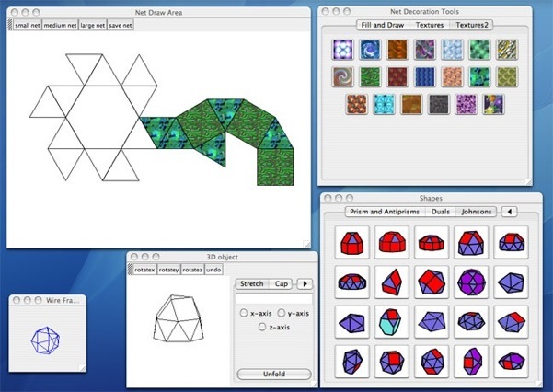553x392 pixels.
Task: Click the green textured square in the net
Action: click(275, 167)
